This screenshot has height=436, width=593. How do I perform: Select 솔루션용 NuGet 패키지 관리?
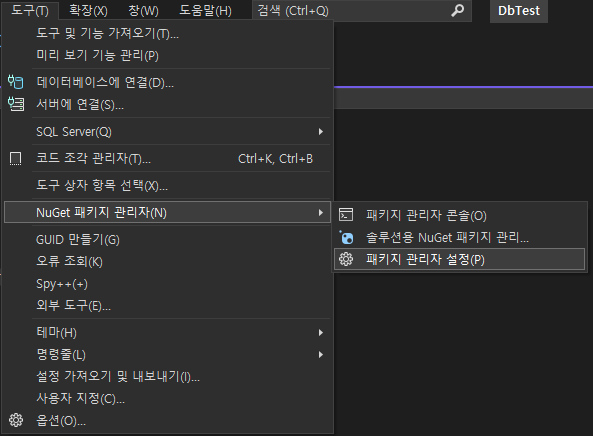[459, 237]
